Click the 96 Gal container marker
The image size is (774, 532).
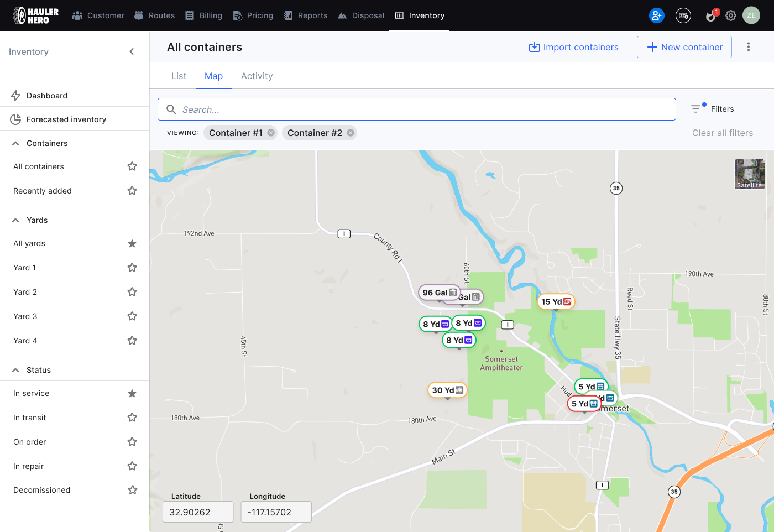coord(440,293)
